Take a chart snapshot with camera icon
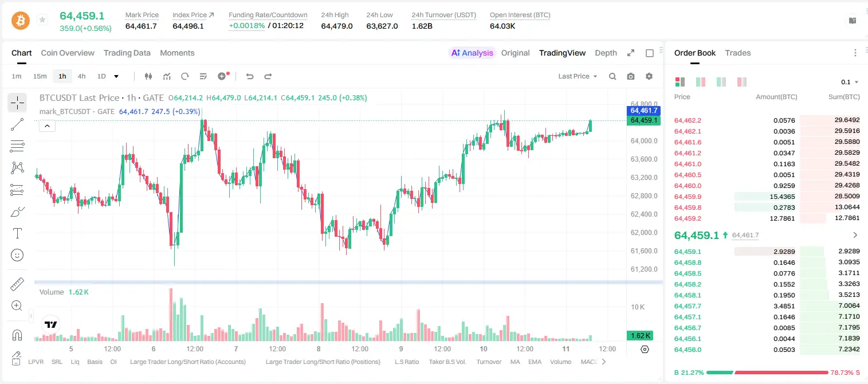The width and height of the screenshot is (868, 384). pos(631,76)
